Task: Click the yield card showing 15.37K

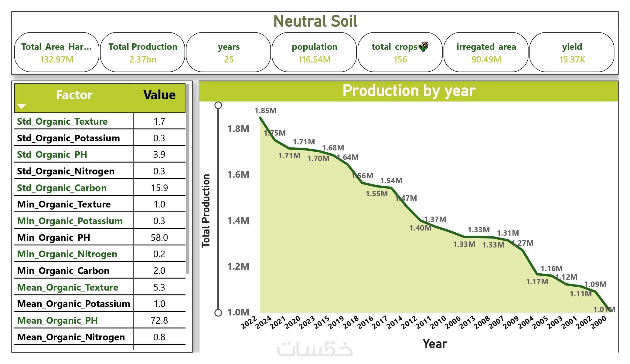Action: click(572, 52)
